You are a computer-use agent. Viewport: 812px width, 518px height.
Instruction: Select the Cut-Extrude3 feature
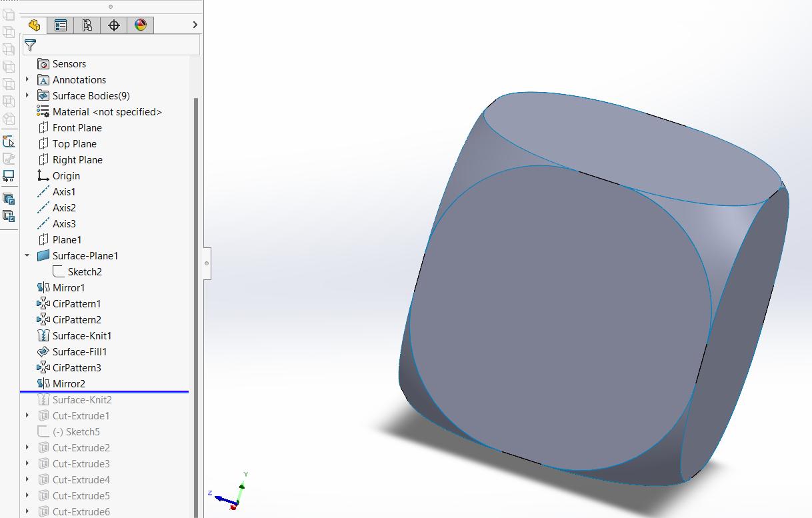click(x=74, y=464)
